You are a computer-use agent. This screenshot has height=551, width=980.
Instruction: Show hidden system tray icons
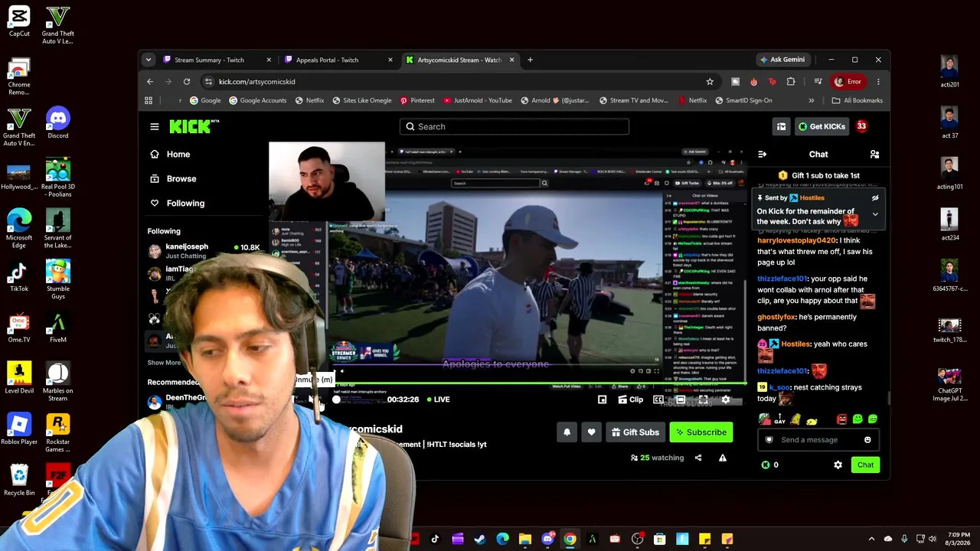tap(871, 540)
